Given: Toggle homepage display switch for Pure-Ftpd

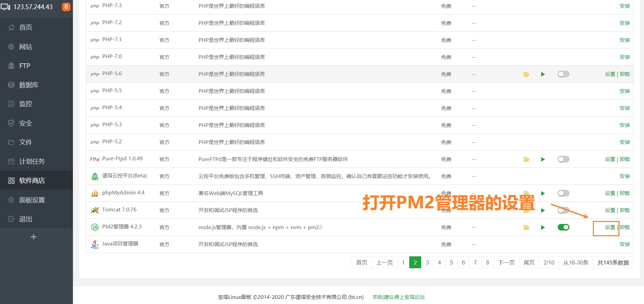Looking at the screenshot, I should point(563,159).
